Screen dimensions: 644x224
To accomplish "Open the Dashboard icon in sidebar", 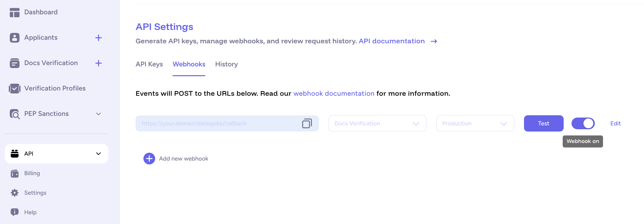I will point(15,12).
